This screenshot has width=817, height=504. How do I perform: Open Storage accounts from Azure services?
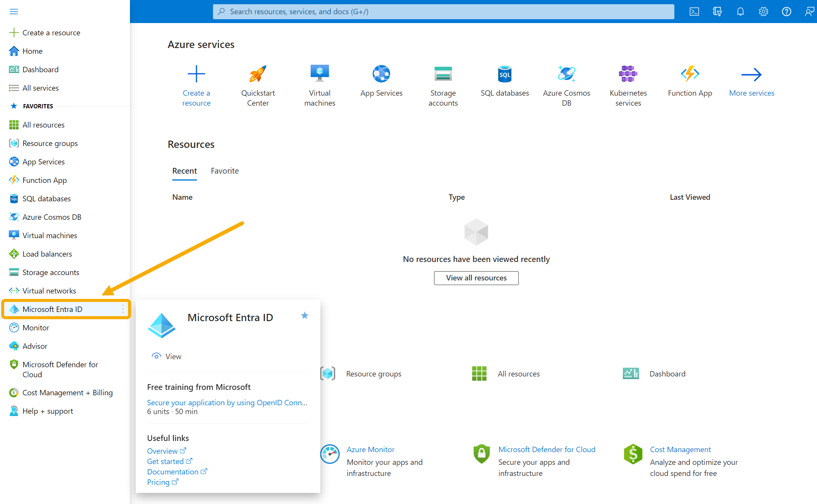443,73
